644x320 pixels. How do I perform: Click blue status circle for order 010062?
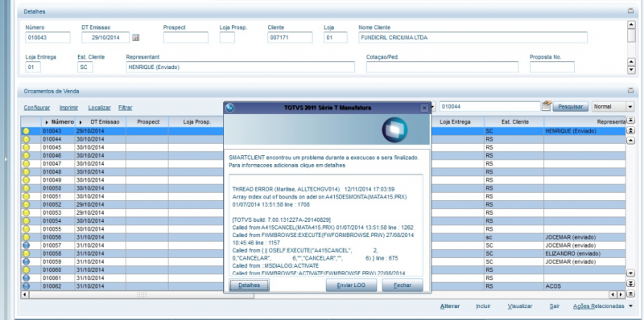pyautogui.click(x=26, y=286)
